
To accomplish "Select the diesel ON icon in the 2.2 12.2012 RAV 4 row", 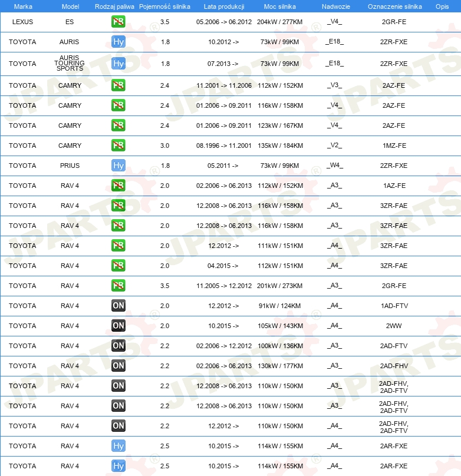I will 118,426.
